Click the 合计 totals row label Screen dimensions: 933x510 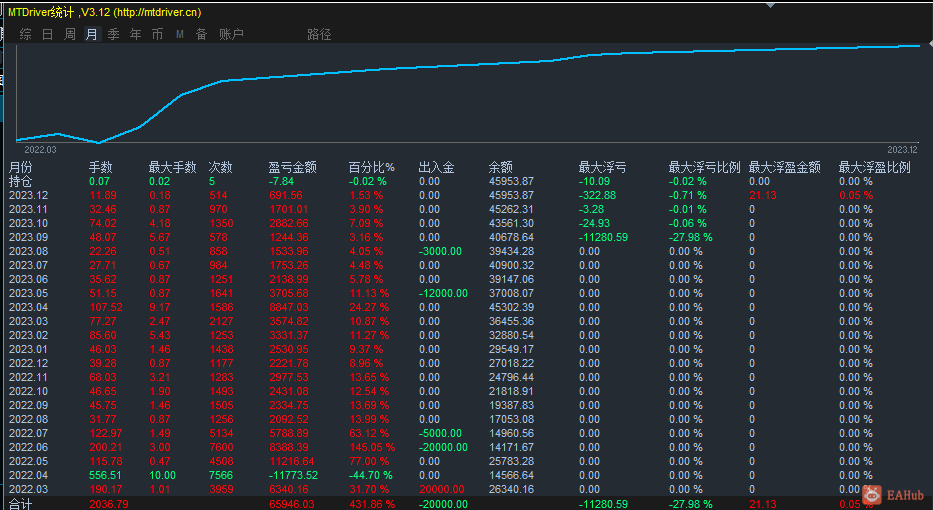coord(20,504)
